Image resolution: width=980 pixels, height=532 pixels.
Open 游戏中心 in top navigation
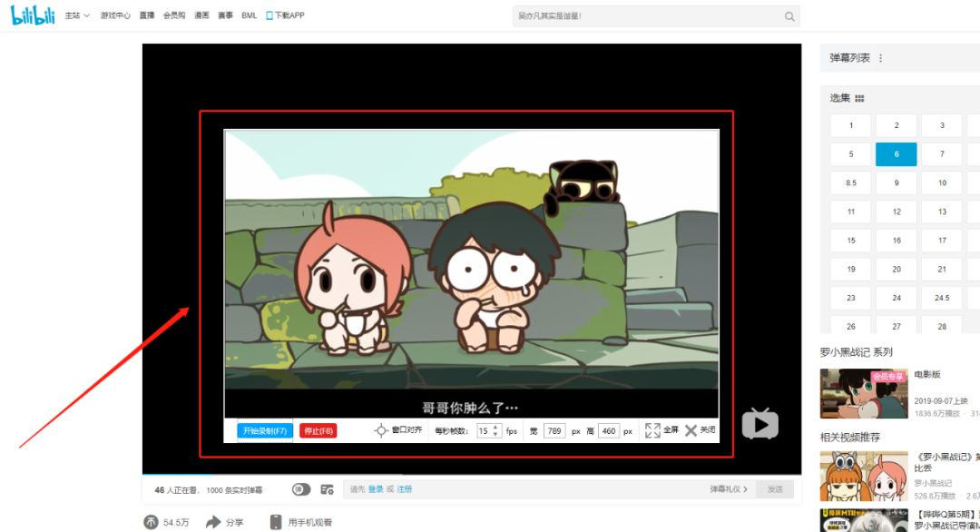115,15
